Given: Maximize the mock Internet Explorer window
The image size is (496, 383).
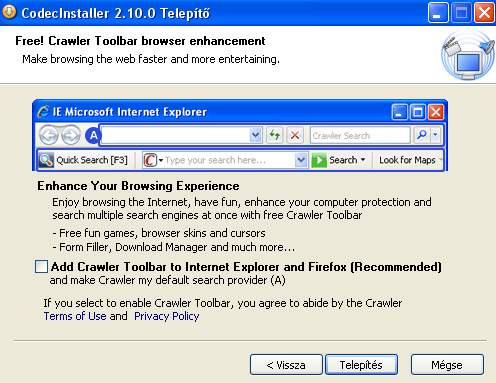Looking at the screenshot, I should click(x=417, y=112).
